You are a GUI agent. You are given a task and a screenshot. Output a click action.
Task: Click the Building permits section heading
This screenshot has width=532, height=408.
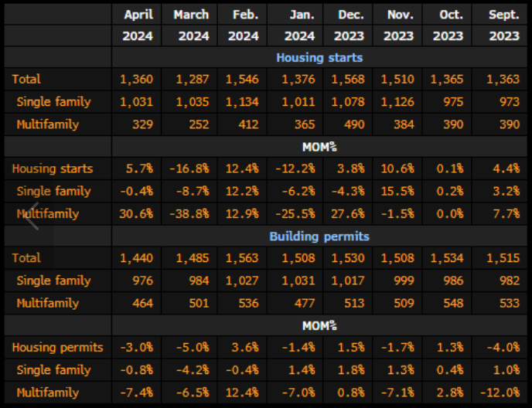[x=319, y=236]
